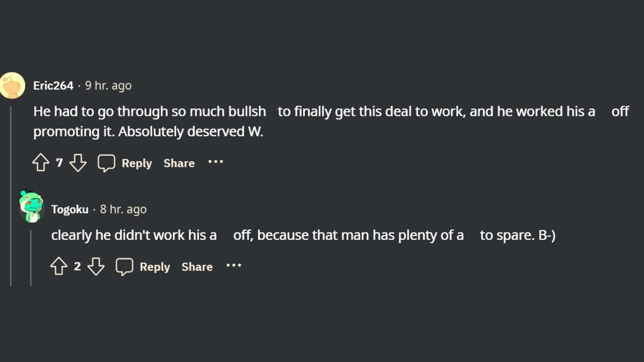The width and height of the screenshot is (644, 362).
Task: Open Eric264's profile avatar
Action: tap(13, 85)
